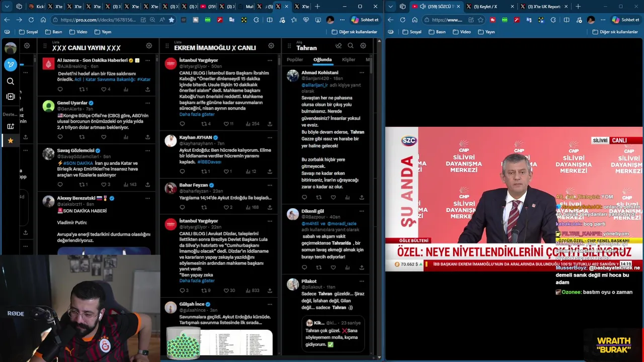The width and height of the screenshot is (644, 362).
Task: Open workspaces icon in left window tab bar
Action: [x=19, y=7]
